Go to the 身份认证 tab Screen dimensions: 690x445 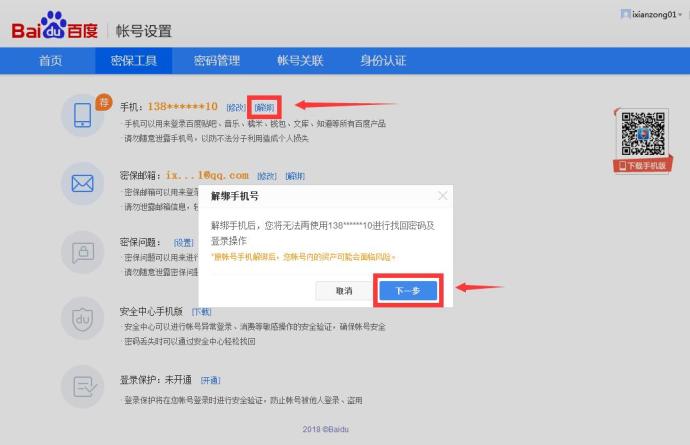coord(383,61)
